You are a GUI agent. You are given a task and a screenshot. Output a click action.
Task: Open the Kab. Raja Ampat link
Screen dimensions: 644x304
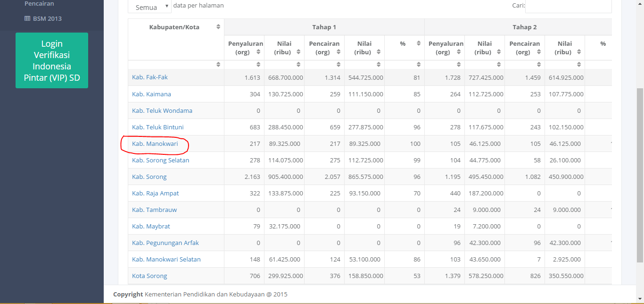[156, 193]
